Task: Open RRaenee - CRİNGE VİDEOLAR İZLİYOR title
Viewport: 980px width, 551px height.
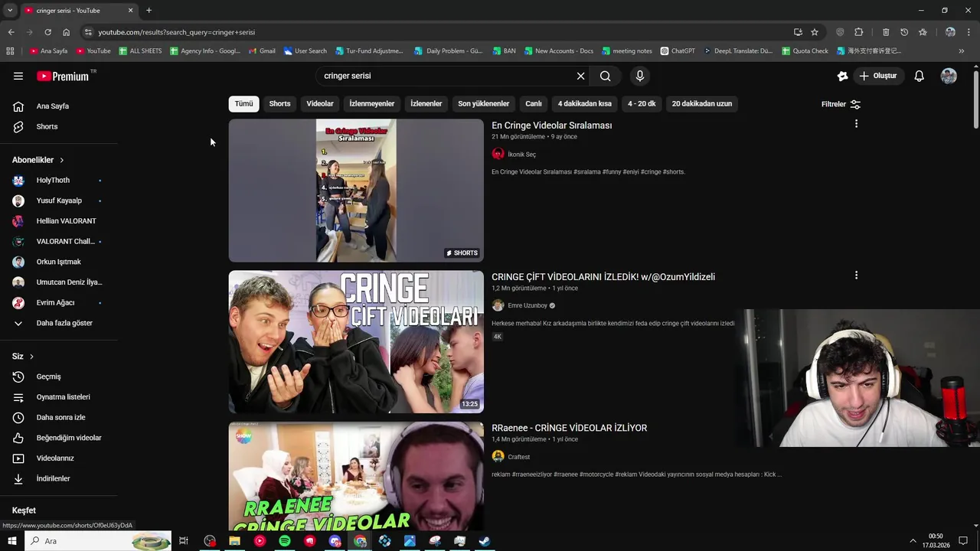Action: [569, 428]
